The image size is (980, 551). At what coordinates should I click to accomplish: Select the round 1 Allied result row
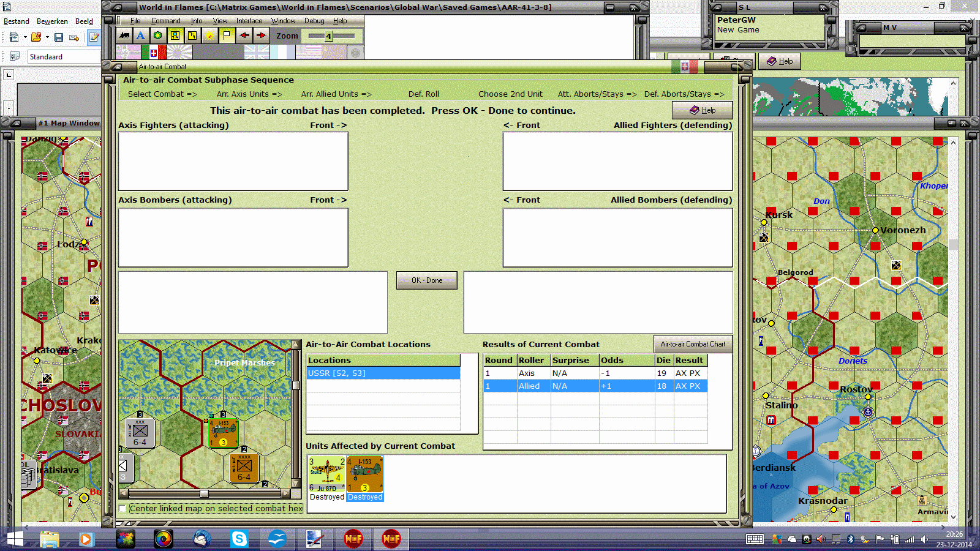[595, 386]
